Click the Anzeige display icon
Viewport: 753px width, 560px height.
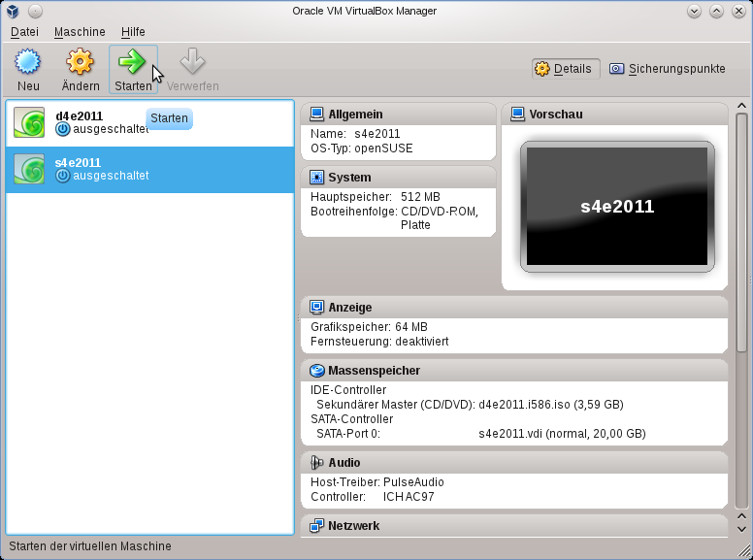[x=317, y=308]
